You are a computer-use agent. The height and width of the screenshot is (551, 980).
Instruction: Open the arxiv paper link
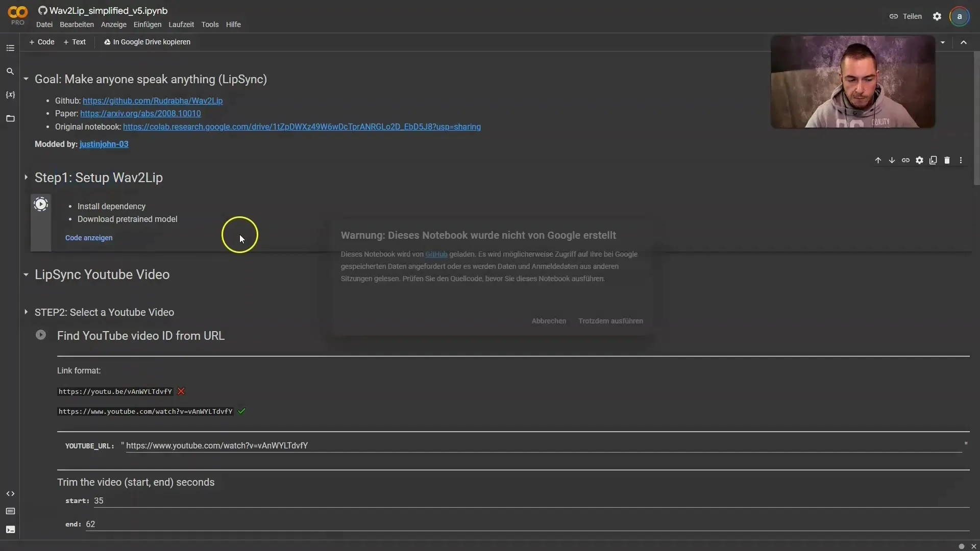(140, 113)
